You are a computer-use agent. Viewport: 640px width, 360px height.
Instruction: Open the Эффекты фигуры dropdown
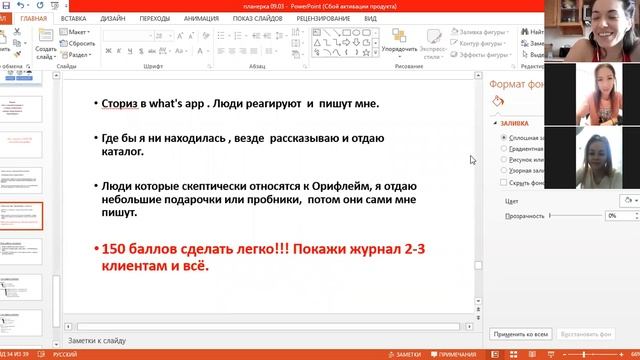pos(481,55)
